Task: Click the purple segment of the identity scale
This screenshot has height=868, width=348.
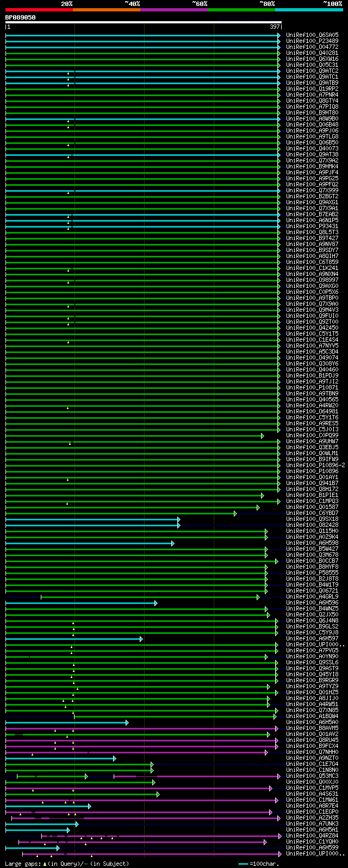Action: [174, 9]
